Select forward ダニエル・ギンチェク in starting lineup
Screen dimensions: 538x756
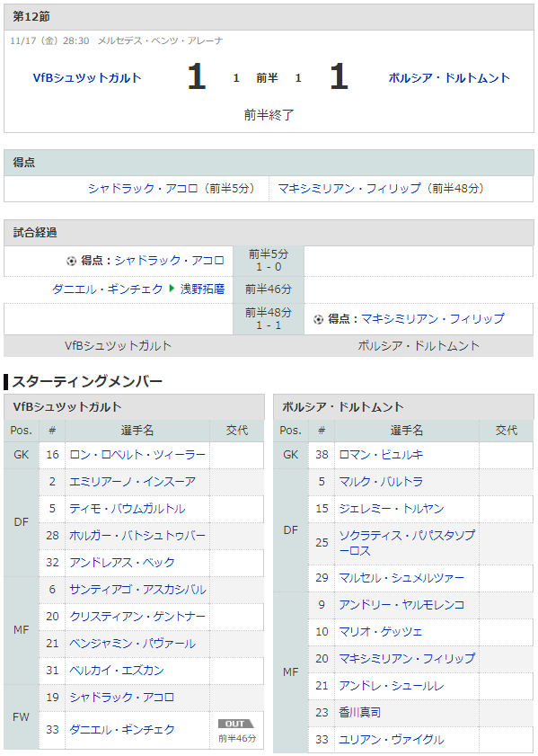(122, 730)
